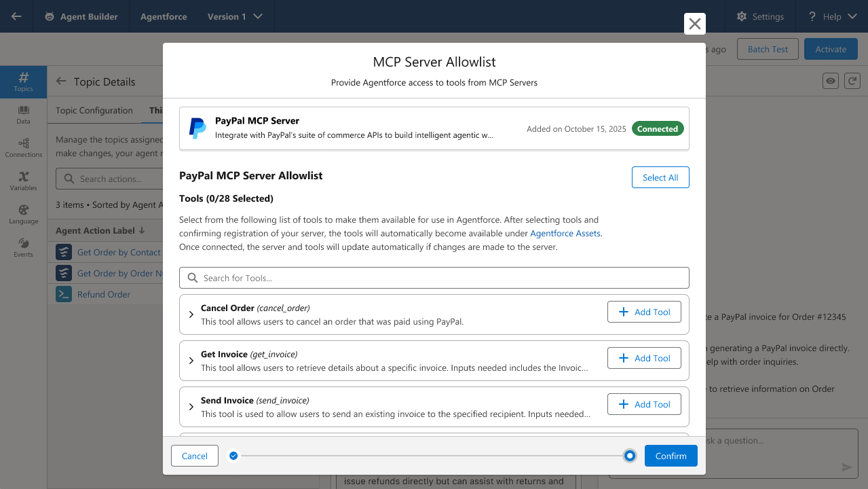Image resolution: width=868 pixels, height=489 pixels.
Task: Click the Search for Tools input field
Action: coord(434,277)
